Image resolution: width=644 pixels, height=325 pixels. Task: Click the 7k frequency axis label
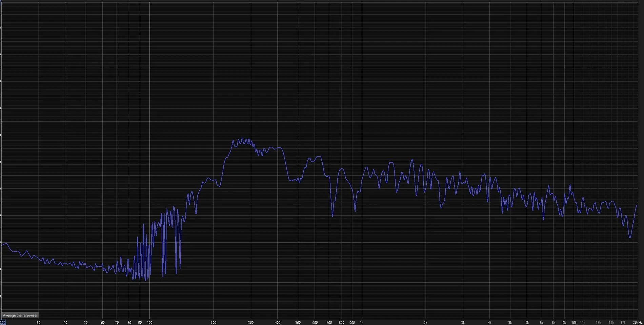click(x=541, y=323)
